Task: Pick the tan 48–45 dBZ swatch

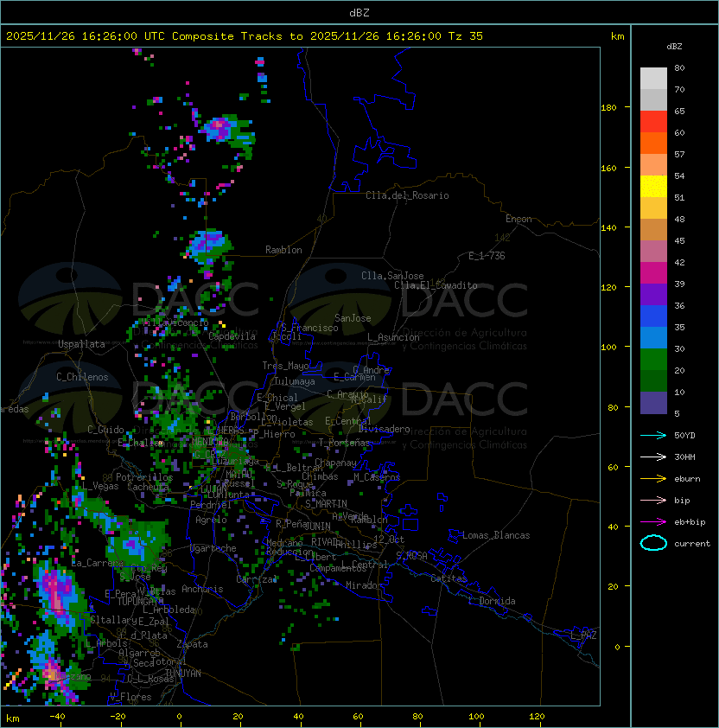Action: 653,229
